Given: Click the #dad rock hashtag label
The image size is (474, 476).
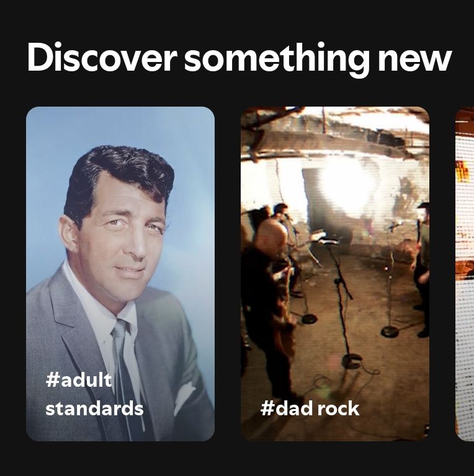Looking at the screenshot, I should click(310, 408).
